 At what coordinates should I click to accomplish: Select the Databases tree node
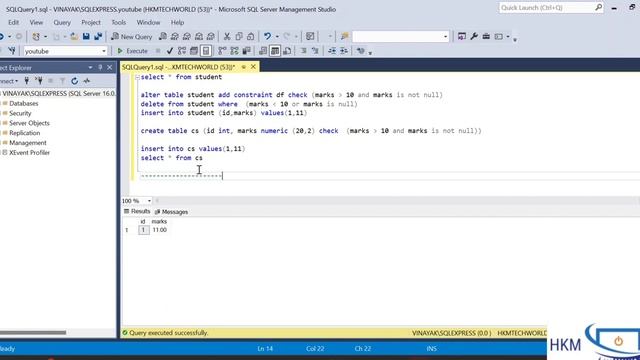pyautogui.click(x=24, y=104)
